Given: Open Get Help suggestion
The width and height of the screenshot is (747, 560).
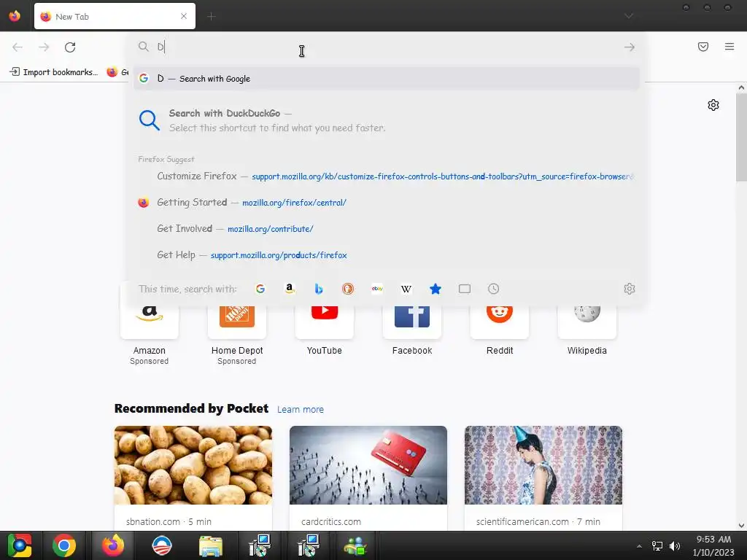Looking at the screenshot, I should tap(387, 254).
